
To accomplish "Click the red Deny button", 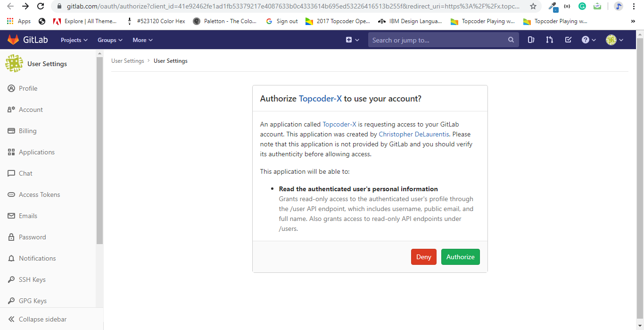I will [424, 257].
